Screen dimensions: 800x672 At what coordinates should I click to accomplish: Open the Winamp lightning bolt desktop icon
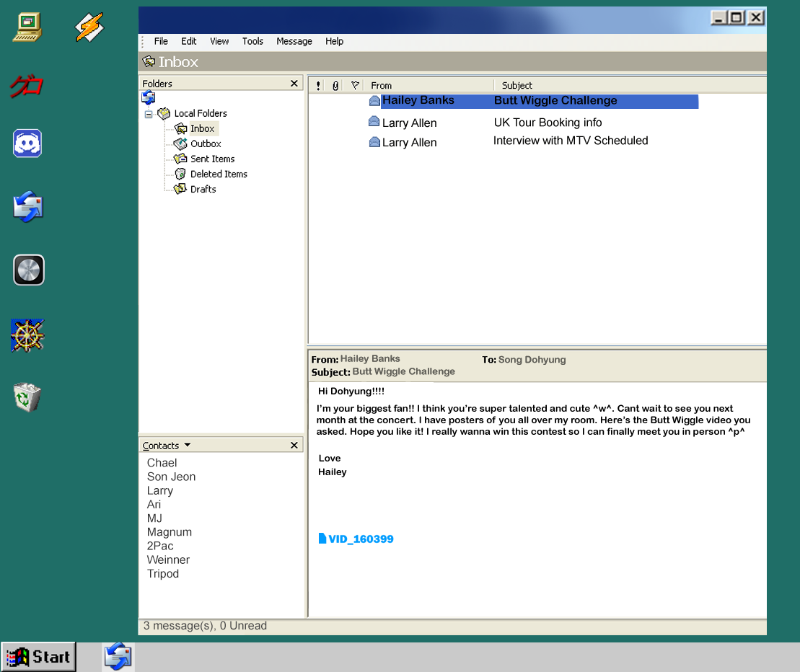tap(89, 27)
